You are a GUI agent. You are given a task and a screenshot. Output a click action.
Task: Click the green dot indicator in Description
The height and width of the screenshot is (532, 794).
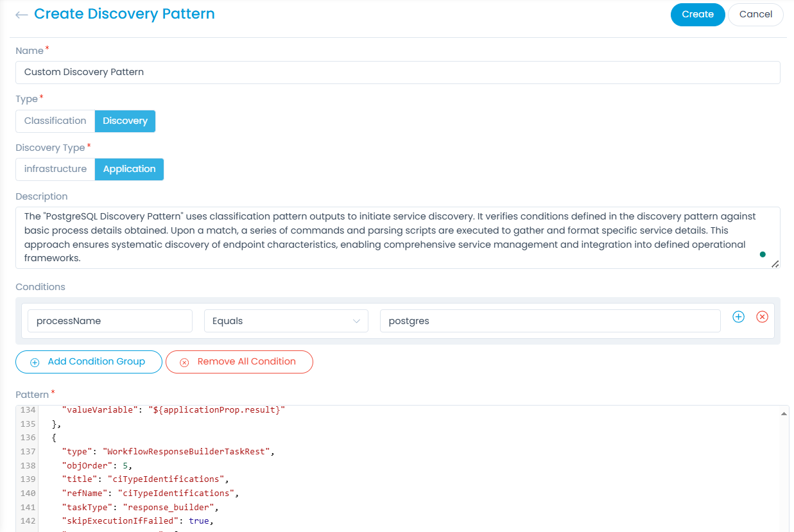coord(763,255)
